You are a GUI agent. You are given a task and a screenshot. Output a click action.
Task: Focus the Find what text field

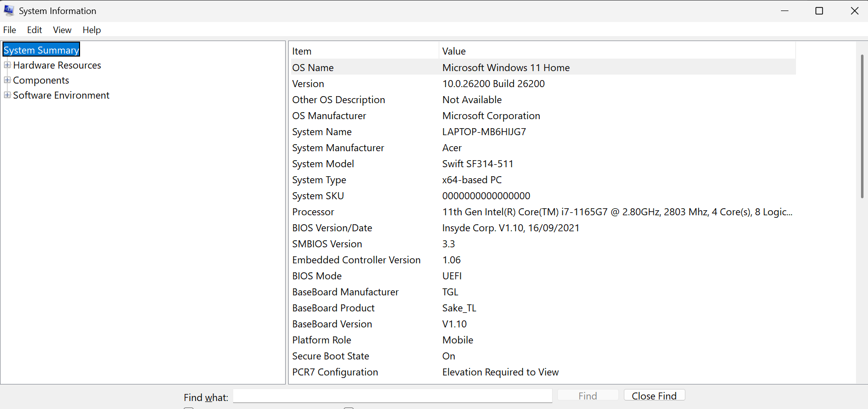click(x=393, y=396)
